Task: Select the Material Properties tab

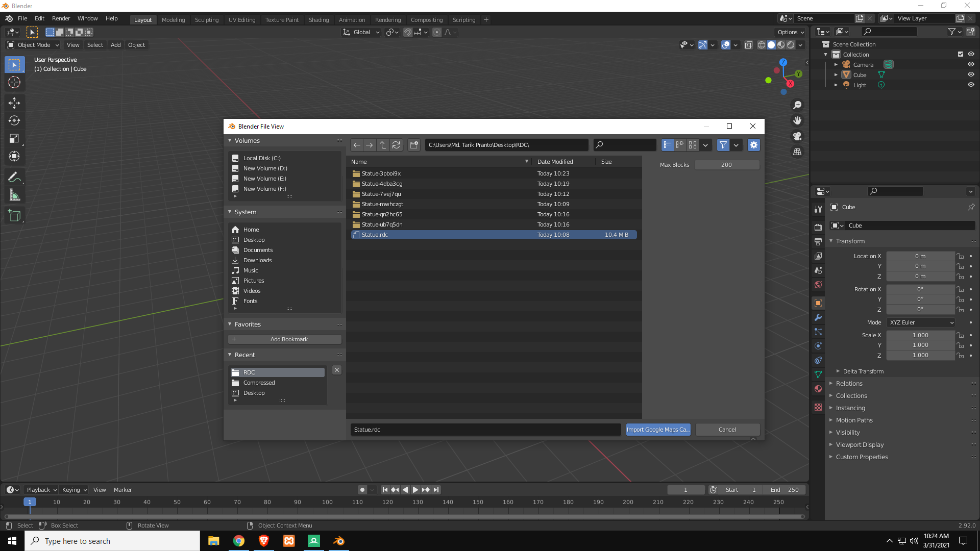Action: coord(818,389)
